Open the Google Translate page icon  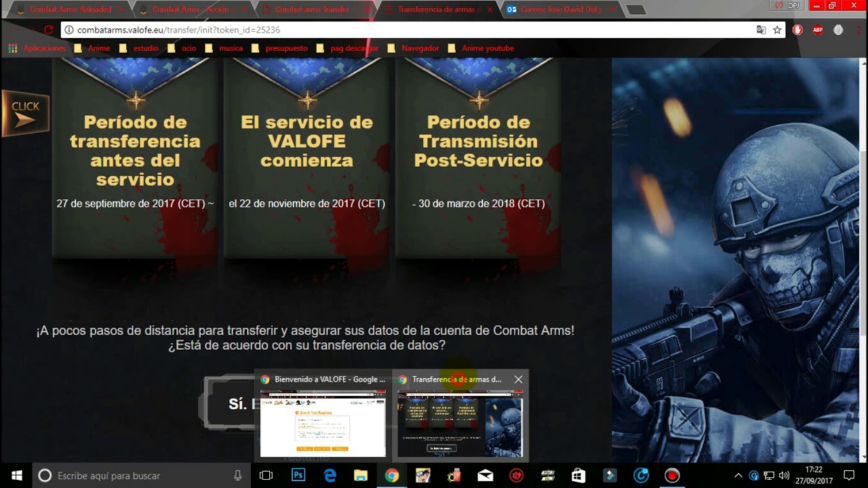pos(762,30)
